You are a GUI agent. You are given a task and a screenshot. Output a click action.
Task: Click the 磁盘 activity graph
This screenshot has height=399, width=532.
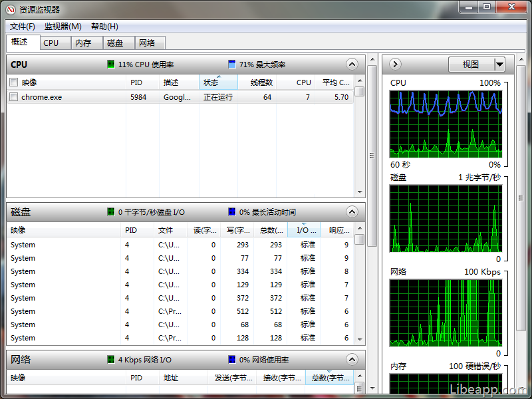pyautogui.click(x=446, y=219)
